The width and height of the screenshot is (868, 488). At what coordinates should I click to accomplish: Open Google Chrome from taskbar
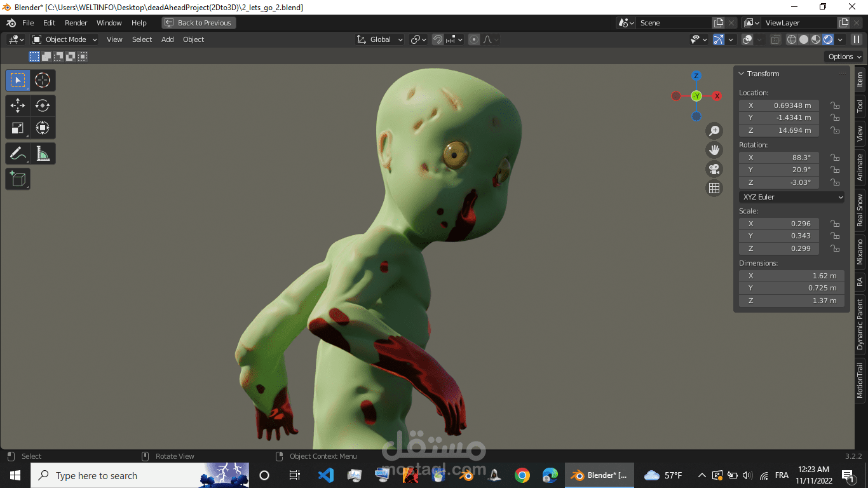click(522, 475)
